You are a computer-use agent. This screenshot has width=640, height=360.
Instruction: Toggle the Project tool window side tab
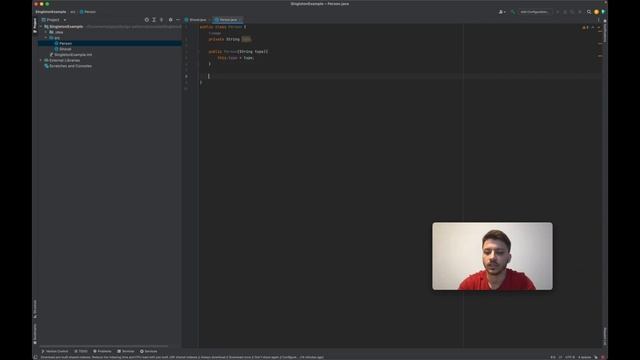click(x=35, y=24)
